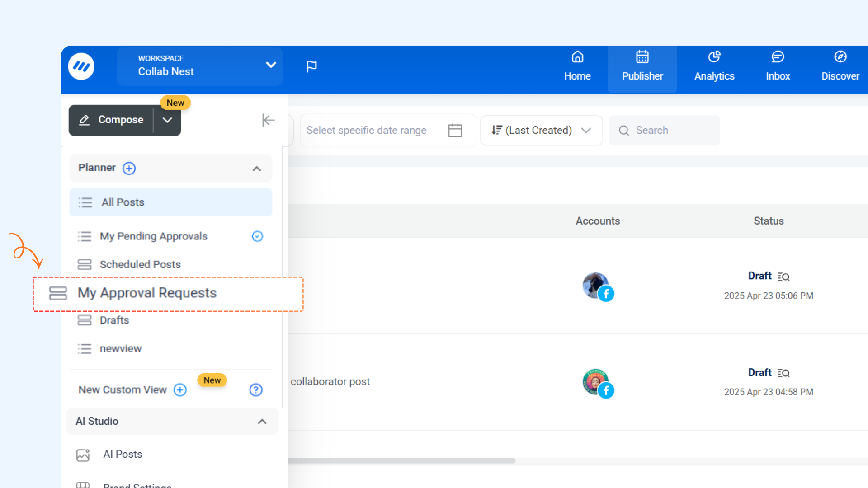Click the plus icon beside Planner
This screenshot has width=868, height=488.
click(129, 169)
